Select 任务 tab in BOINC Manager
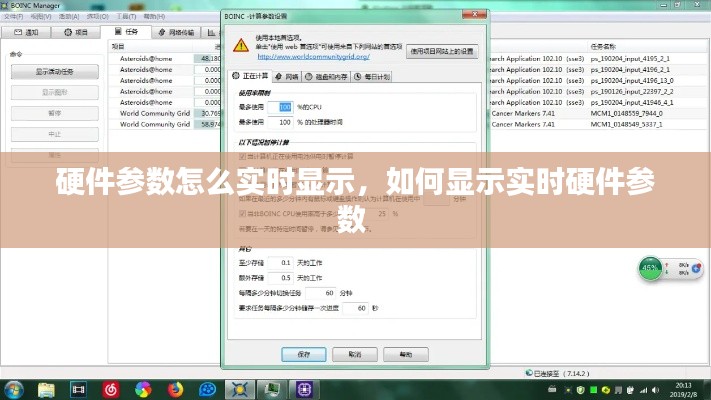The height and width of the screenshot is (400, 711). [x=126, y=31]
